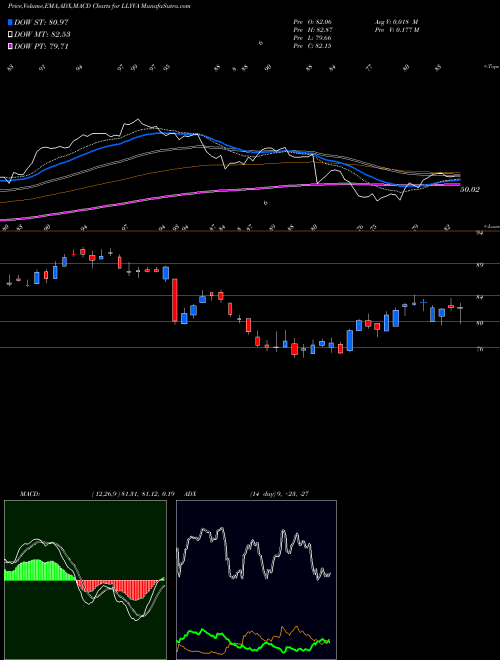
Task: Click the white DOW MT legend swatch
Action: tap(11, 34)
